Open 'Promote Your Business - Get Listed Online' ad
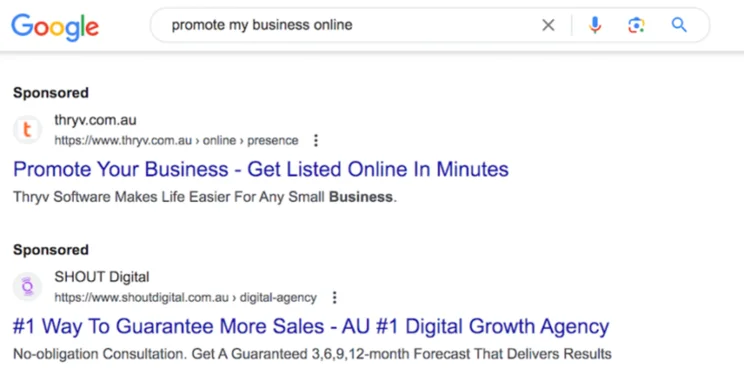This screenshot has width=744, height=388. coord(261,169)
